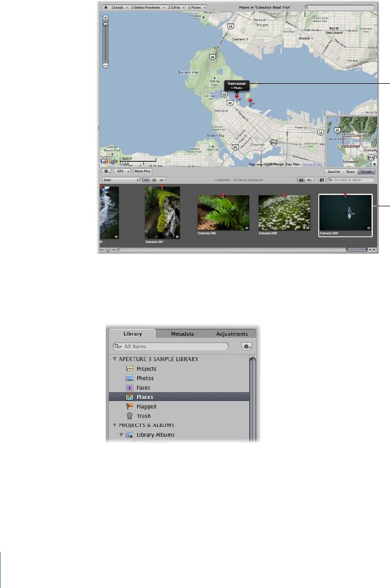Click the red location pin above Canada 049
This screenshot has height=588, width=390.
click(284, 195)
